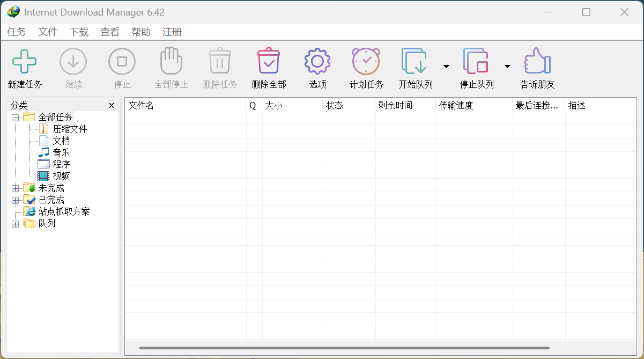Open the 下载 menu
The width and height of the screenshot is (644, 359).
(79, 32)
